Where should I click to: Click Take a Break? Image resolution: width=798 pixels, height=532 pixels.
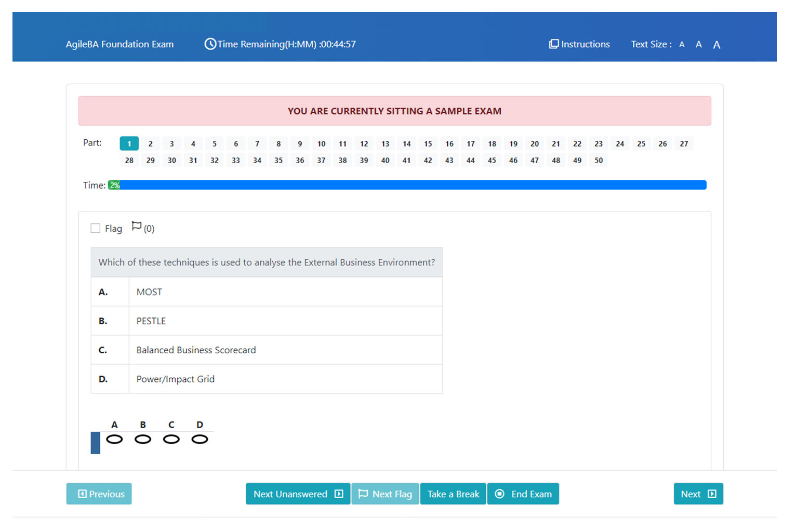click(453, 494)
